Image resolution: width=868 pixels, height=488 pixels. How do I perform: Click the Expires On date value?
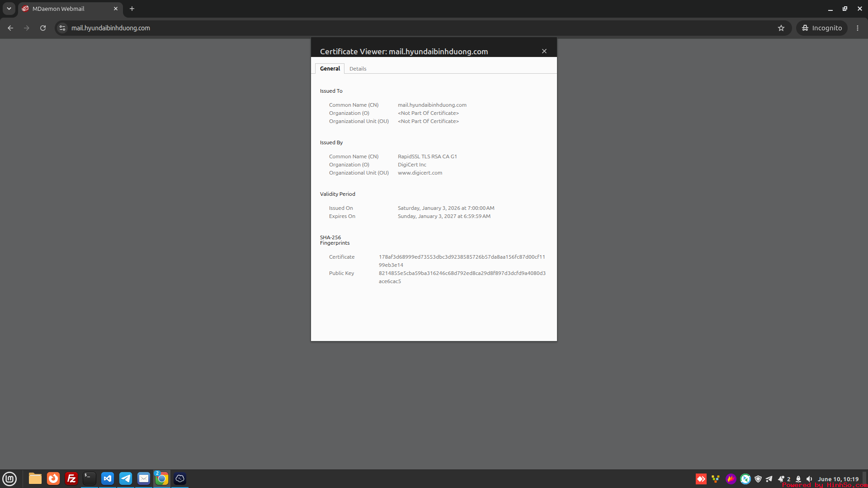444,216
